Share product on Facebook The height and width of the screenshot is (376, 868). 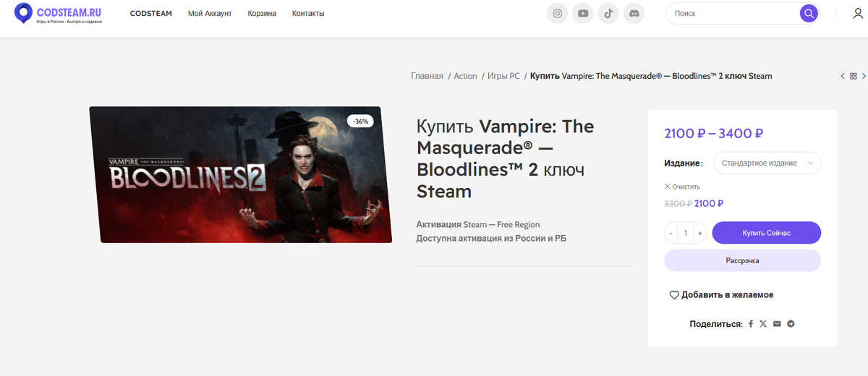point(751,324)
